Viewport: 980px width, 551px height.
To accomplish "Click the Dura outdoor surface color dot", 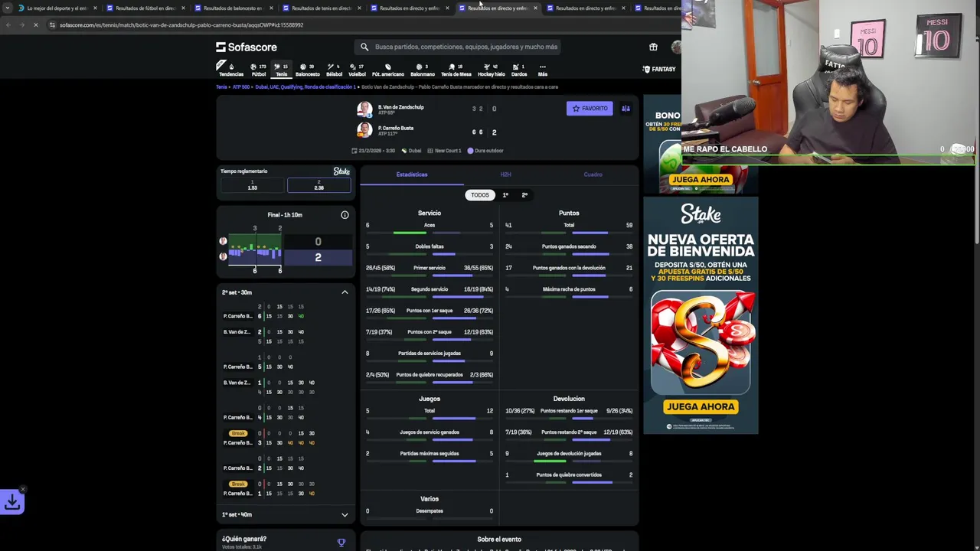I will click(x=470, y=151).
